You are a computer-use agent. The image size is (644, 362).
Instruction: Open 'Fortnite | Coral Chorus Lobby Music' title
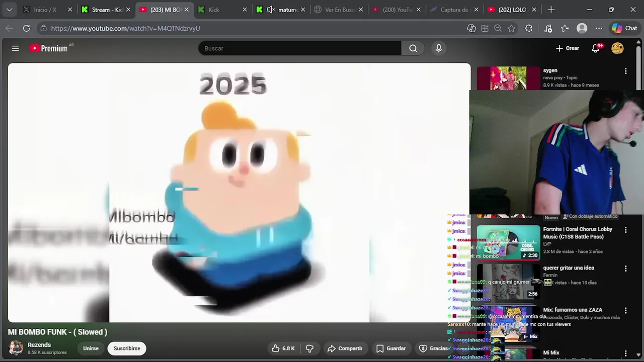tap(578, 233)
